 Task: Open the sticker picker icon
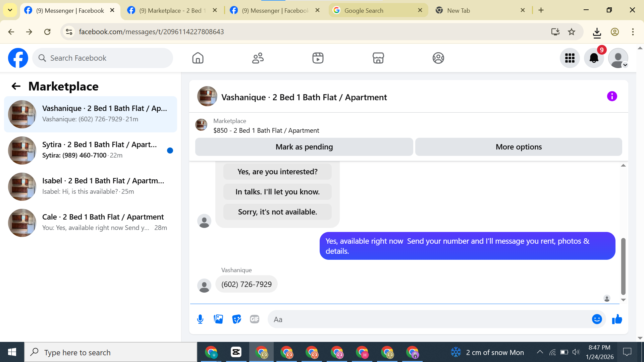[x=236, y=319]
